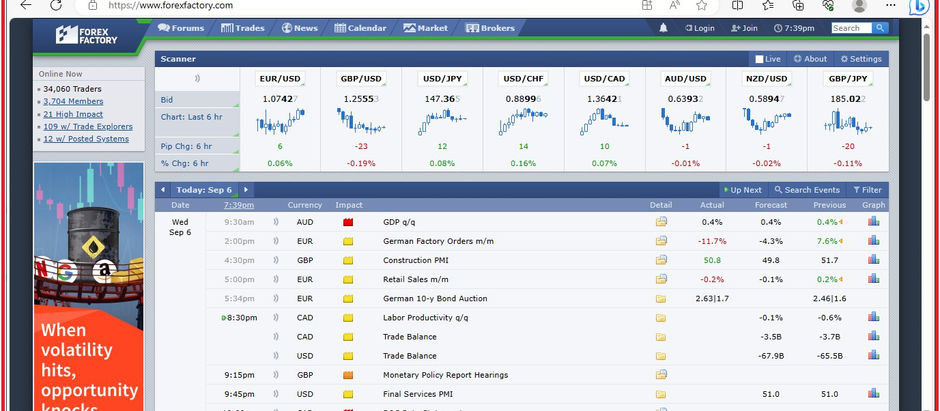Viewport: 940px width, 411px height.
Task: Change the Pip Chg: 6 hr setting
Action: point(197,146)
